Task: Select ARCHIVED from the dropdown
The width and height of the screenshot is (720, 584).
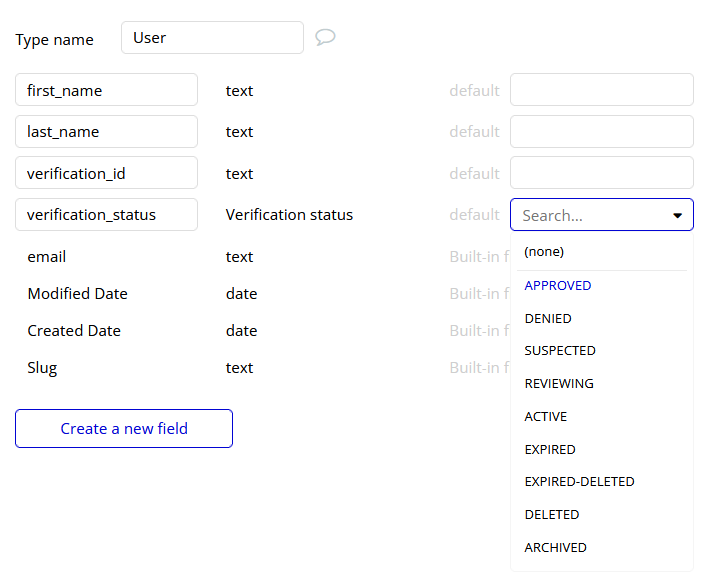Action: pos(556,548)
